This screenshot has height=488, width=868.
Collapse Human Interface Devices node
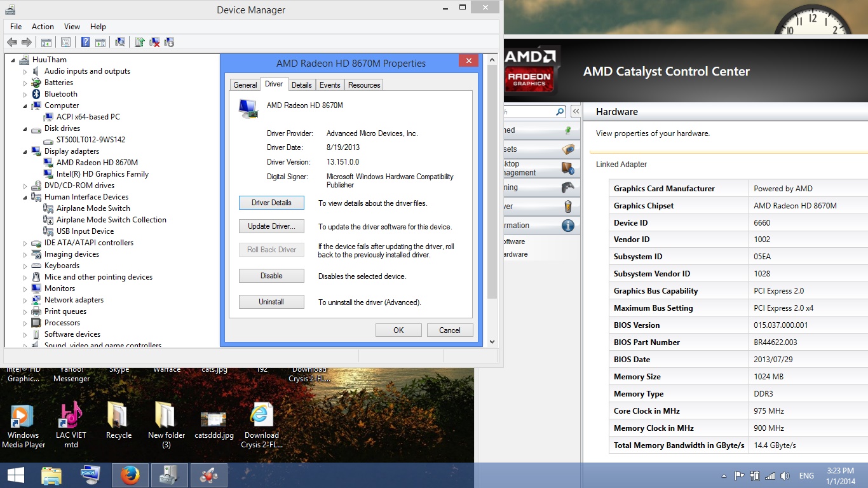coord(25,197)
